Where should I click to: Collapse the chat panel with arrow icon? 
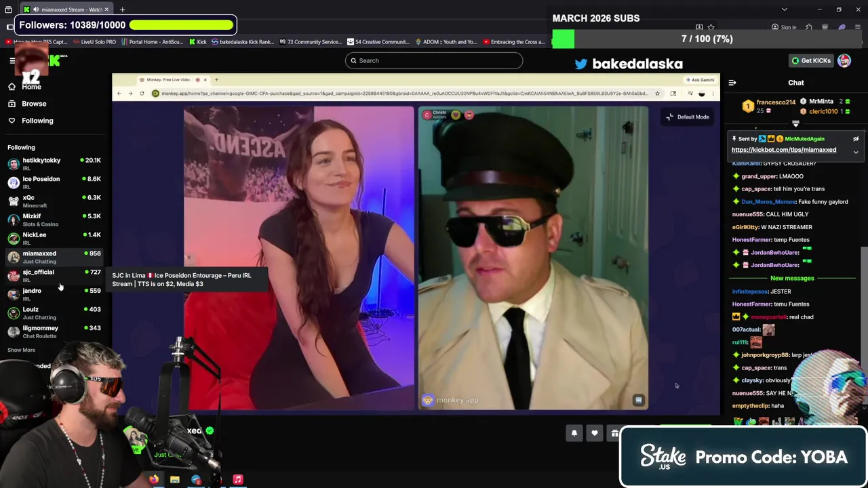(x=732, y=83)
